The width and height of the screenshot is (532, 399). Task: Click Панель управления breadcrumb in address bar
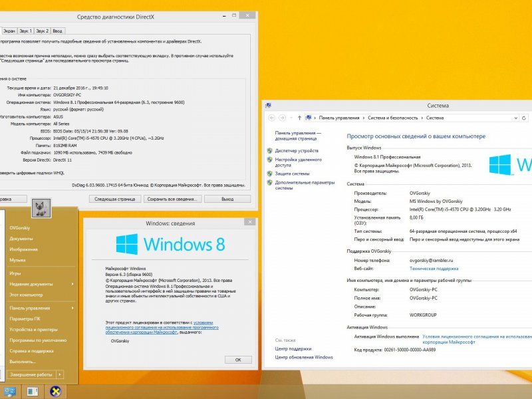339,118
